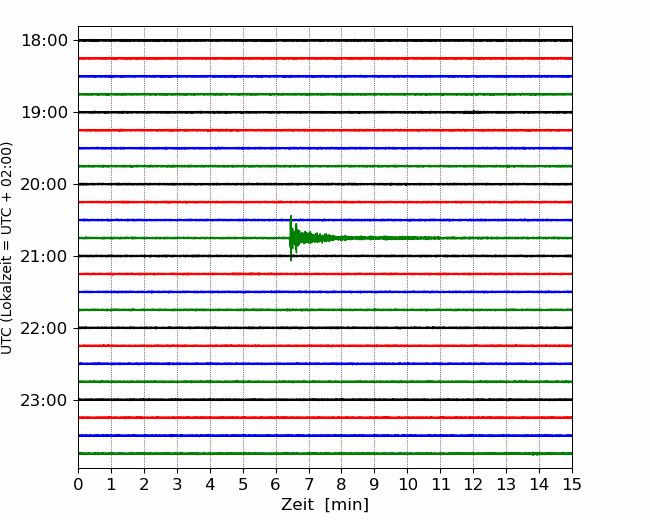Screen dimensions: 650x520
Task: Click the large green seismic event onset spike
Action: (291, 238)
